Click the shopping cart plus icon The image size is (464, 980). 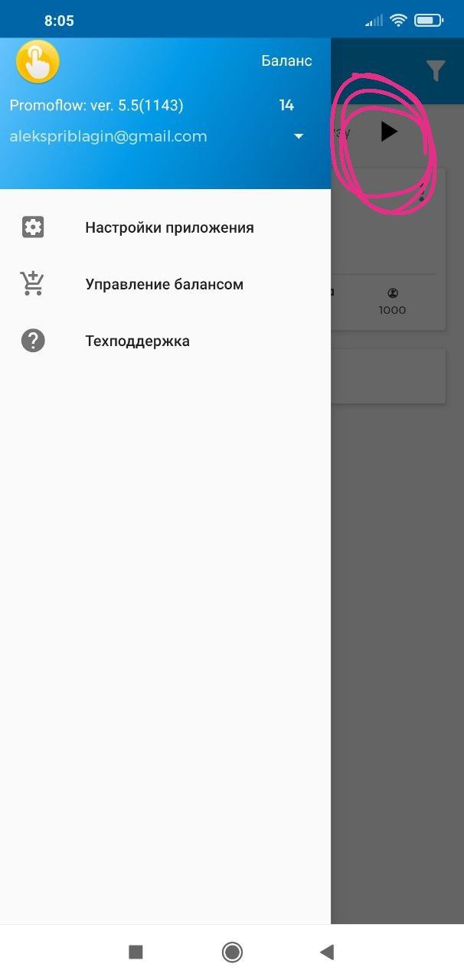point(33,283)
